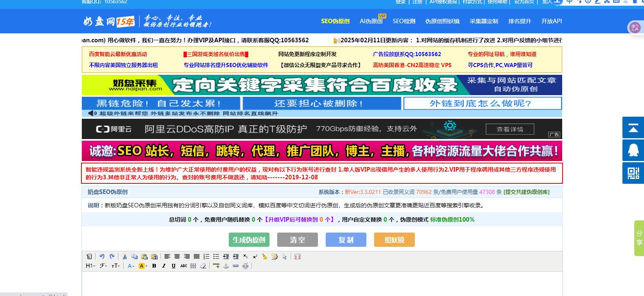This screenshot has height=296, width=644.
Task: Click the undo icon in editor toolbar
Action: click(x=102, y=257)
